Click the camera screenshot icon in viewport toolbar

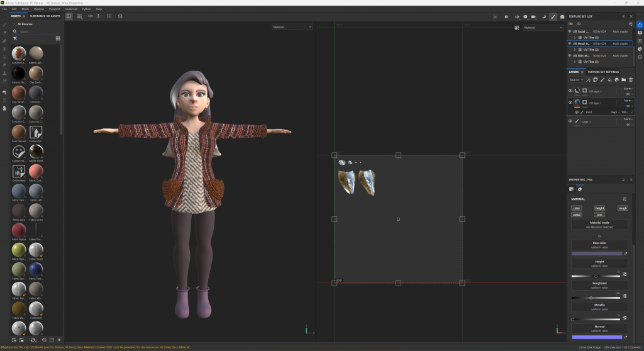562,16
